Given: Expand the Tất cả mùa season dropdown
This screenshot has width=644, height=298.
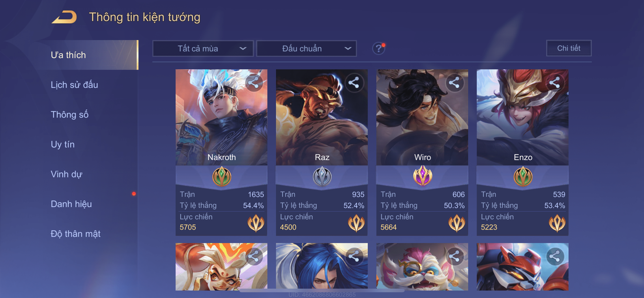Looking at the screenshot, I should point(203,48).
